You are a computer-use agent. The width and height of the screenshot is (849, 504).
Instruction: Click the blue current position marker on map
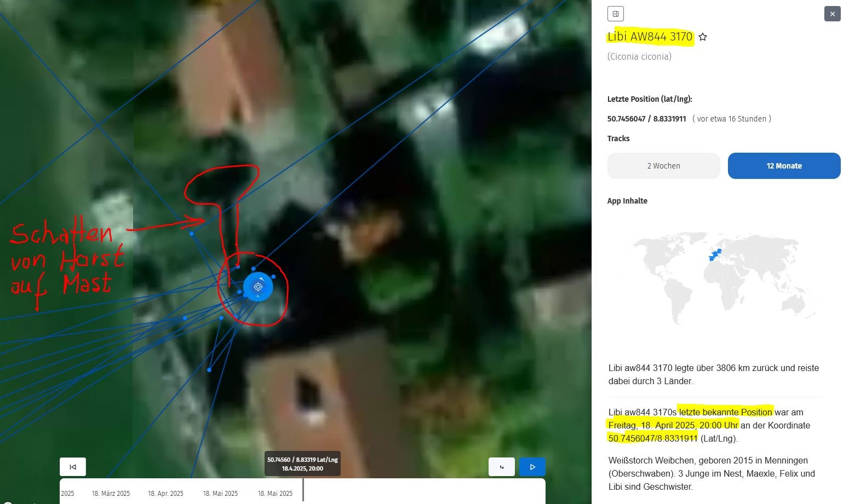click(x=258, y=287)
